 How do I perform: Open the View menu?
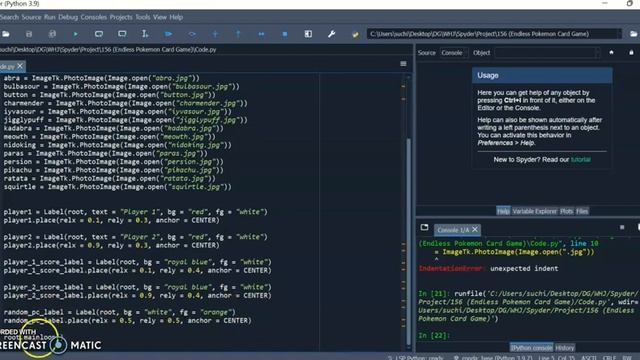click(160, 17)
